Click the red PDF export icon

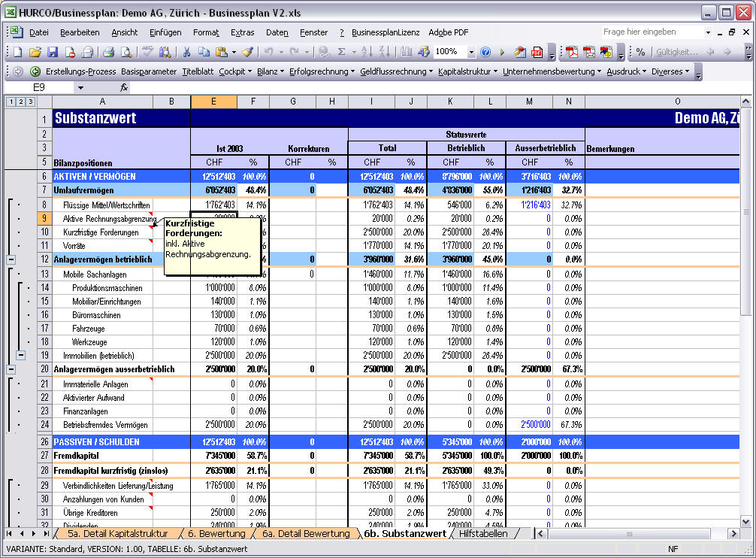(x=537, y=52)
